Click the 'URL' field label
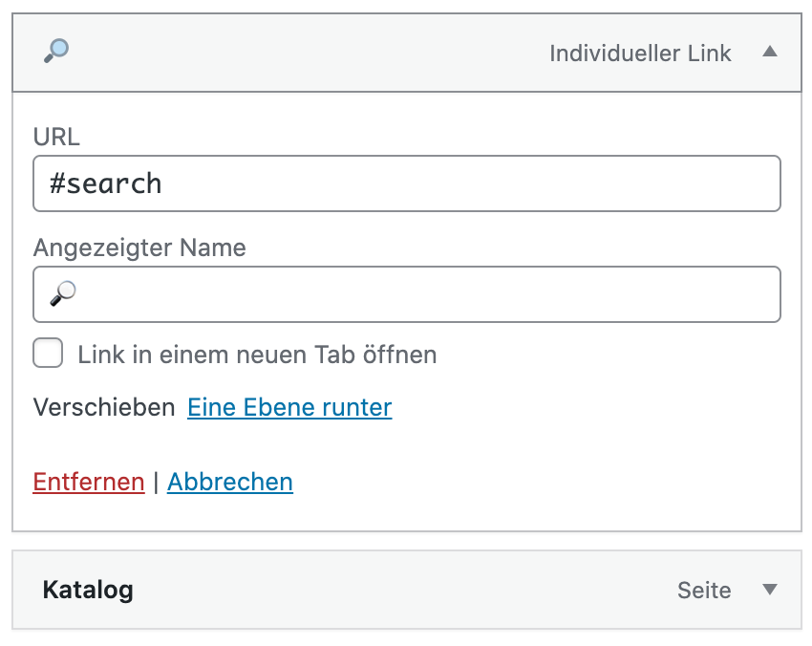This screenshot has height=646, width=812. [56, 137]
